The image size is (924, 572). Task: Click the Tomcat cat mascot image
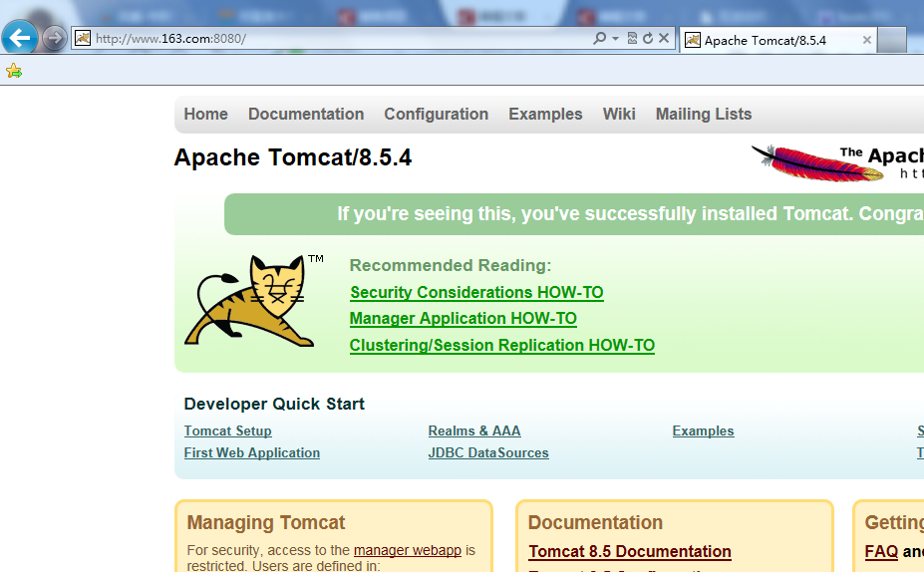pyautogui.click(x=253, y=300)
